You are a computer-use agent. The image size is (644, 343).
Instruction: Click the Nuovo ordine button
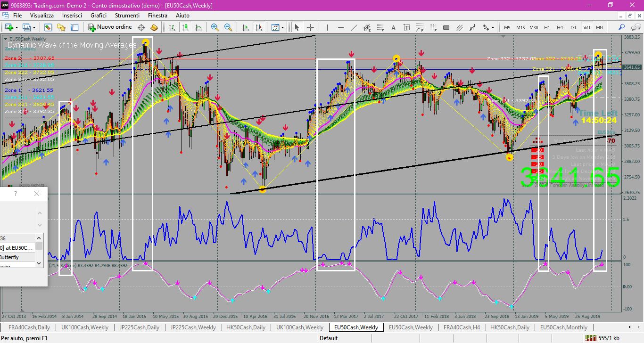click(x=110, y=27)
